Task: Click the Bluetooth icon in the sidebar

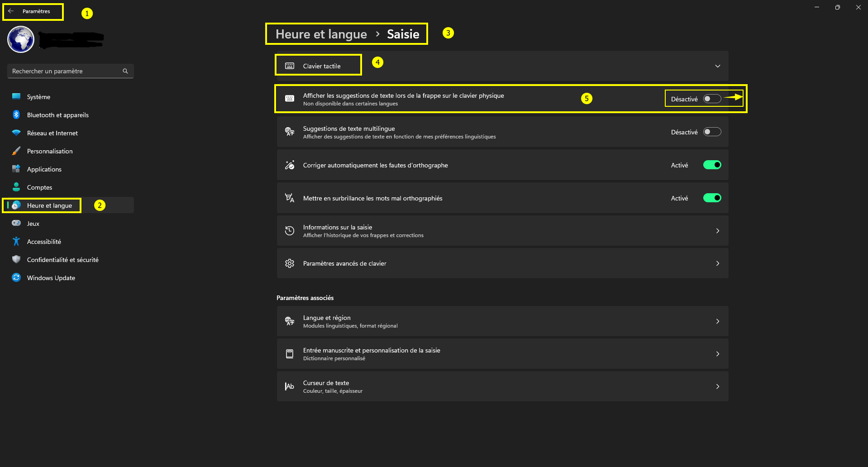Action: click(16, 115)
